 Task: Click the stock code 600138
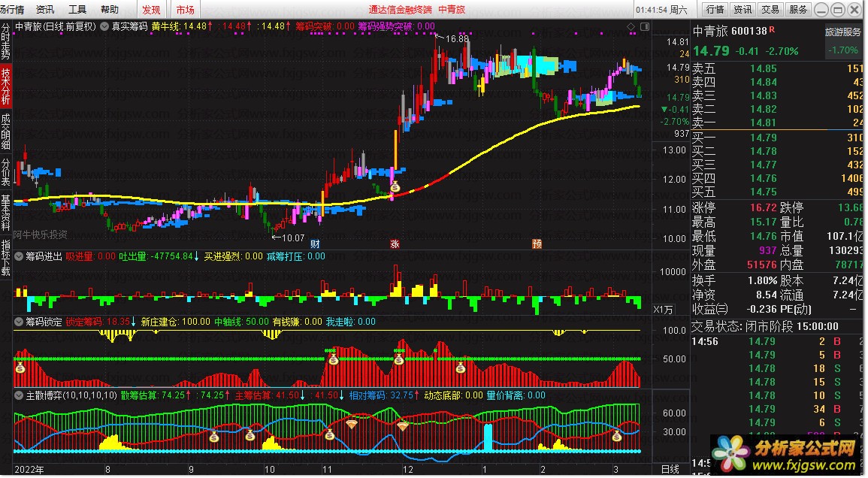pos(749,32)
